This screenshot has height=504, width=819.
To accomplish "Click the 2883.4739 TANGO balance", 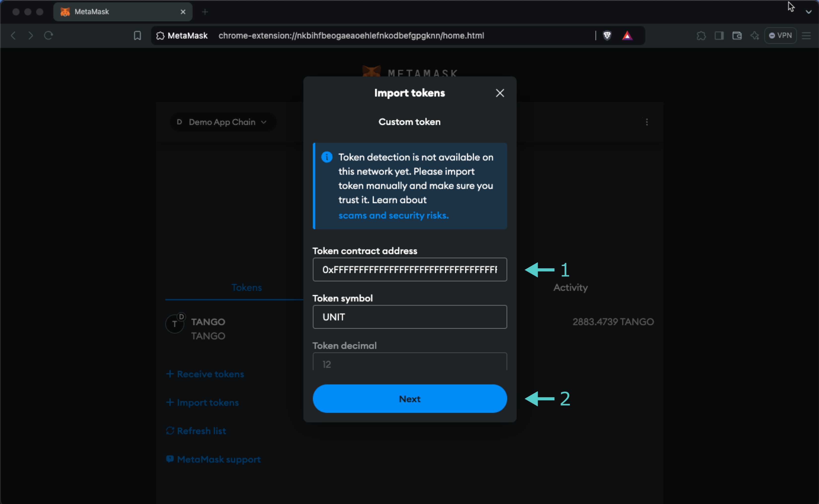I will pyautogui.click(x=613, y=322).
